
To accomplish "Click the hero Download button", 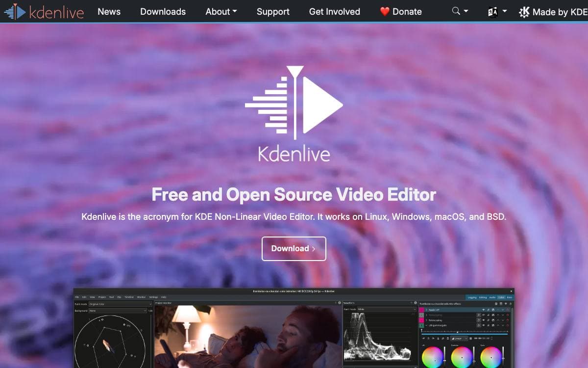I will pos(294,249).
